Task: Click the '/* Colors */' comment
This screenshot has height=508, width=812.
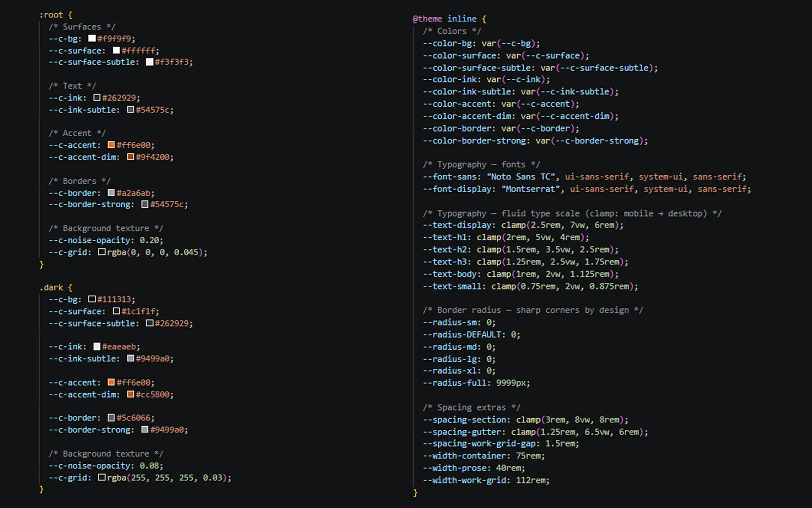Action: click(x=452, y=31)
